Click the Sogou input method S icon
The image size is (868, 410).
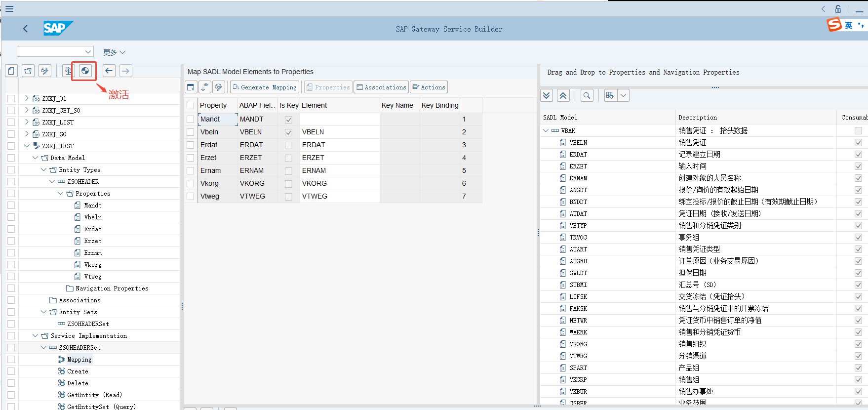click(x=834, y=25)
